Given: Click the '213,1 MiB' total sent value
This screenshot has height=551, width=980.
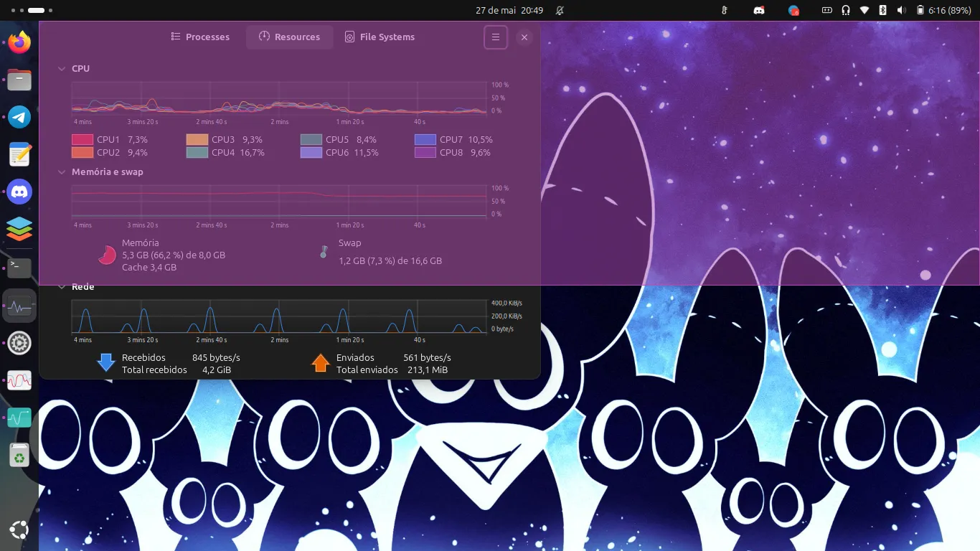Looking at the screenshot, I should coord(428,370).
